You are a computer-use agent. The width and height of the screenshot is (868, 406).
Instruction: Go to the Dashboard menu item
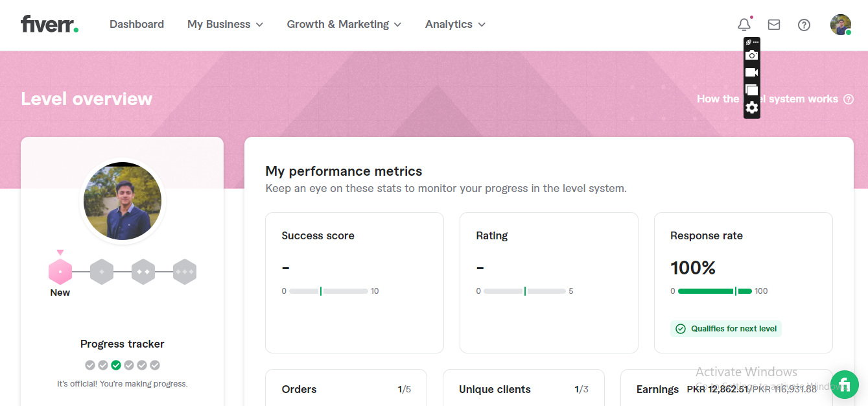[136, 24]
